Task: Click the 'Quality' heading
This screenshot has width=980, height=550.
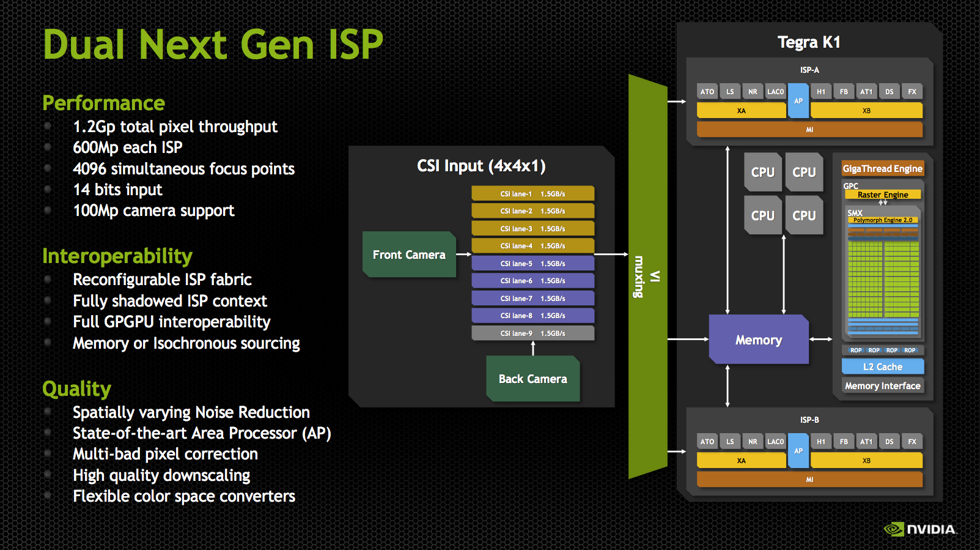Action: 76,389
